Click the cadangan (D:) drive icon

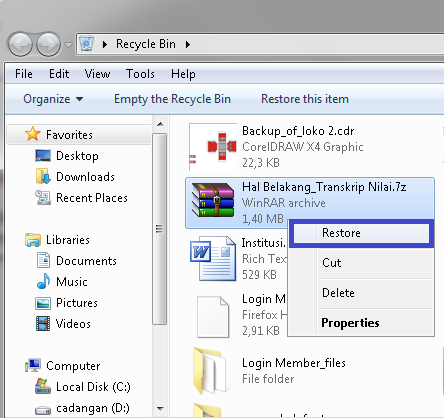(x=43, y=409)
